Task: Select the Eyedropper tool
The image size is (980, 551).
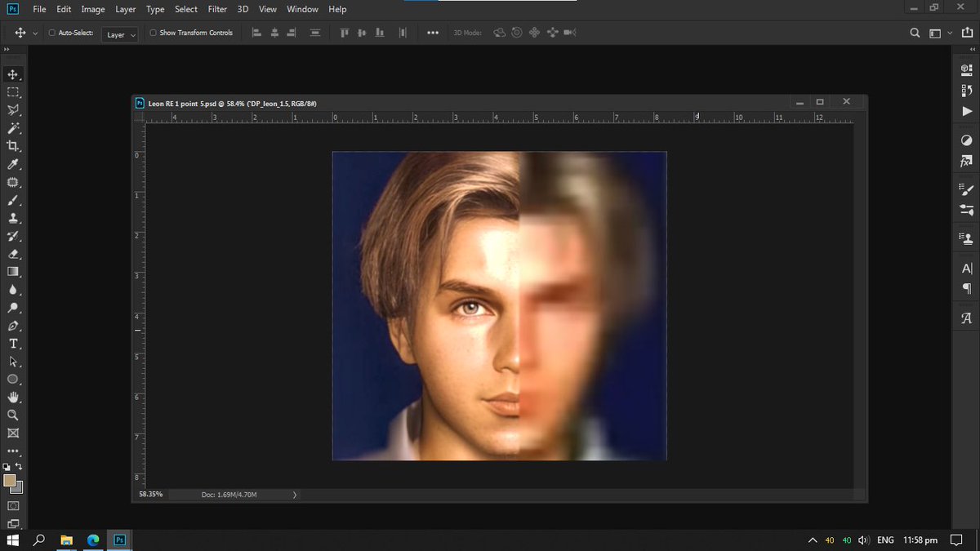Action: click(13, 164)
